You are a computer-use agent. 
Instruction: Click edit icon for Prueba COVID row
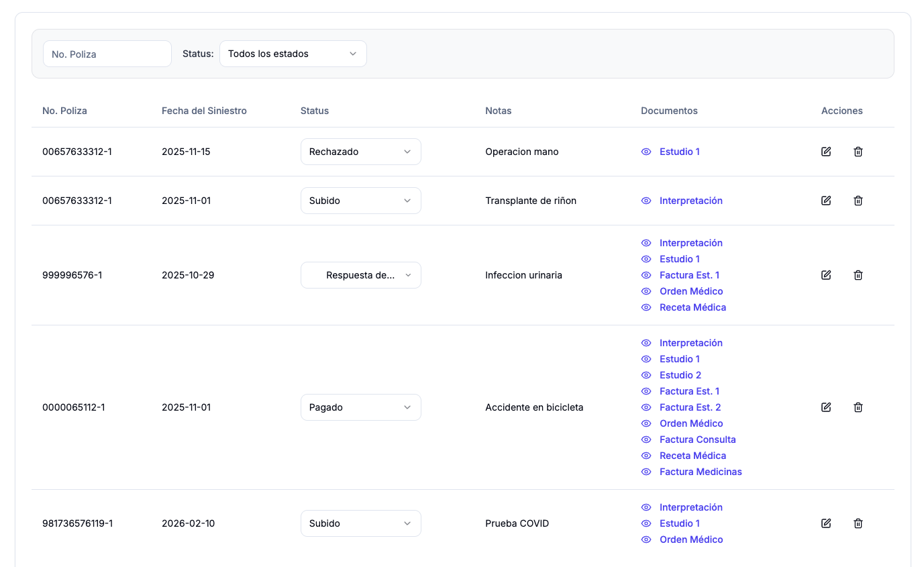click(826, 523)
